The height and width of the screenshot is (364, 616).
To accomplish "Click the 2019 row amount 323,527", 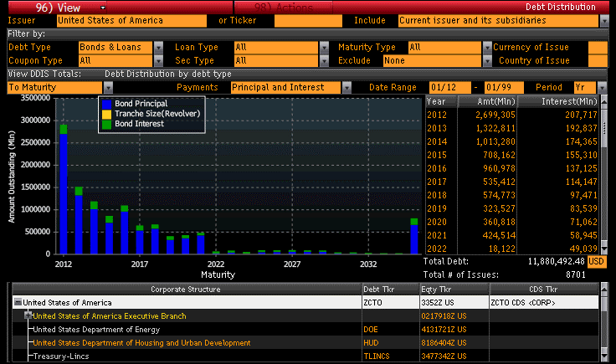I will [499, 208].
